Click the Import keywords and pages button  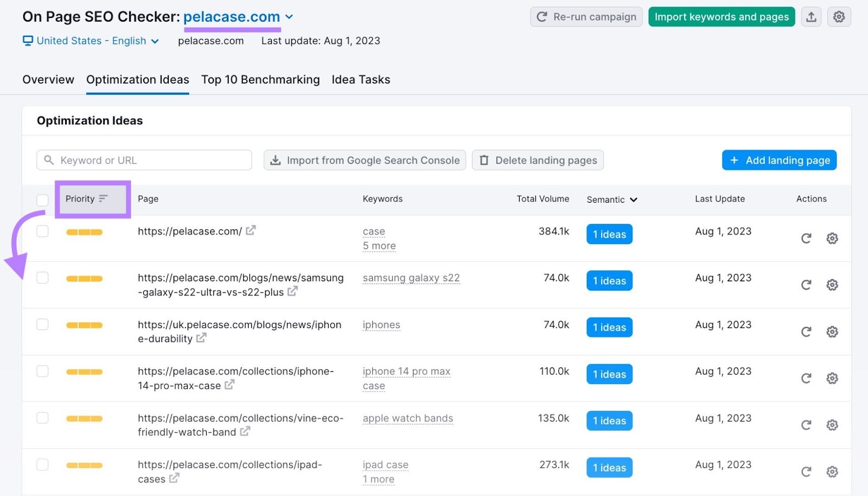pyautogui.click(x=722, y=17)
